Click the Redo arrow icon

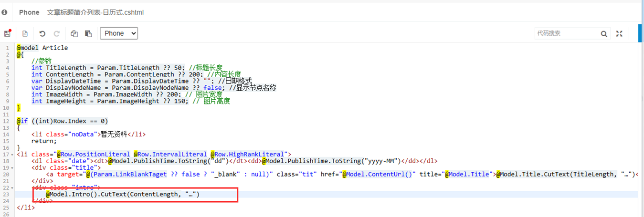click(56, 33)
